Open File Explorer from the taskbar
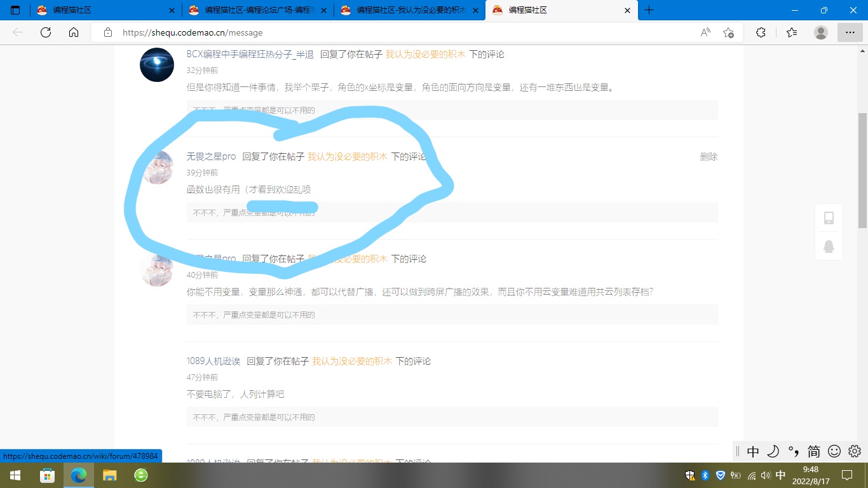This screenshot has height=488, width=868. point(110,475)
